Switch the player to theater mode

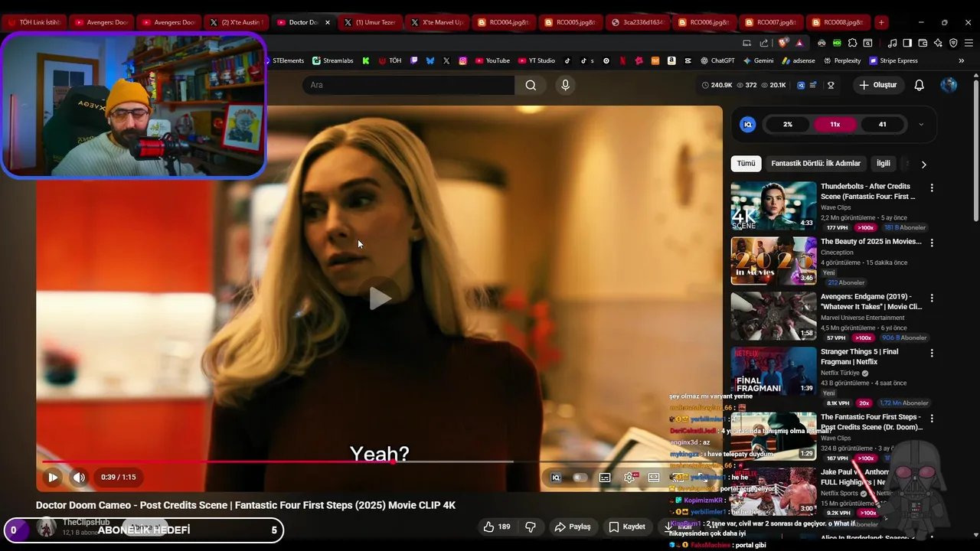click(654, 478)
